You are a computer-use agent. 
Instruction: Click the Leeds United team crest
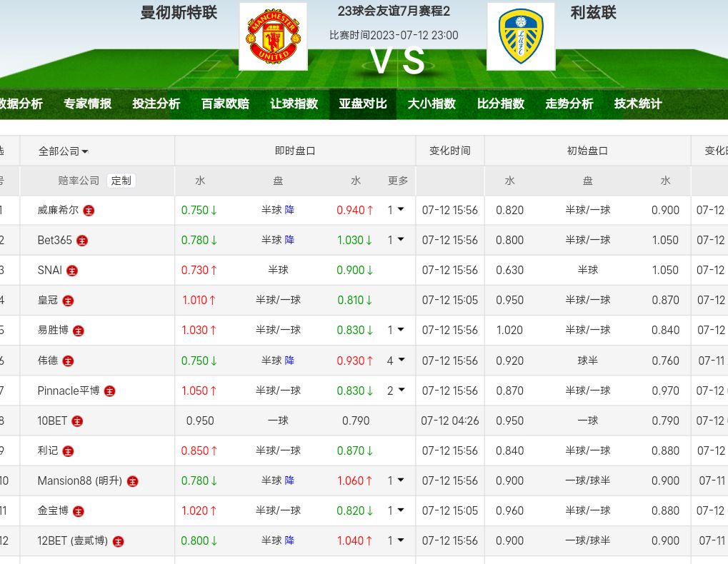click(520, 36)
